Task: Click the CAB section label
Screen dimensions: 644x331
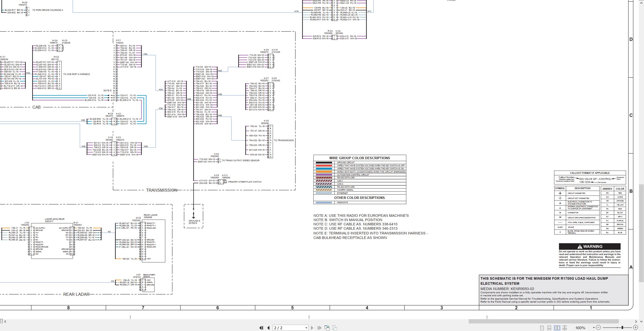Action: [36, 107]
